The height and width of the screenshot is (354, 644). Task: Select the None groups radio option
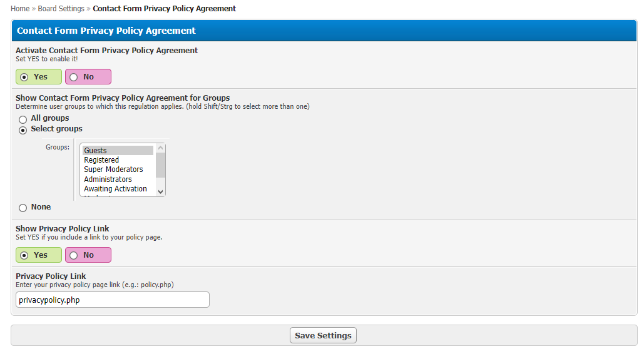[23, 208]
